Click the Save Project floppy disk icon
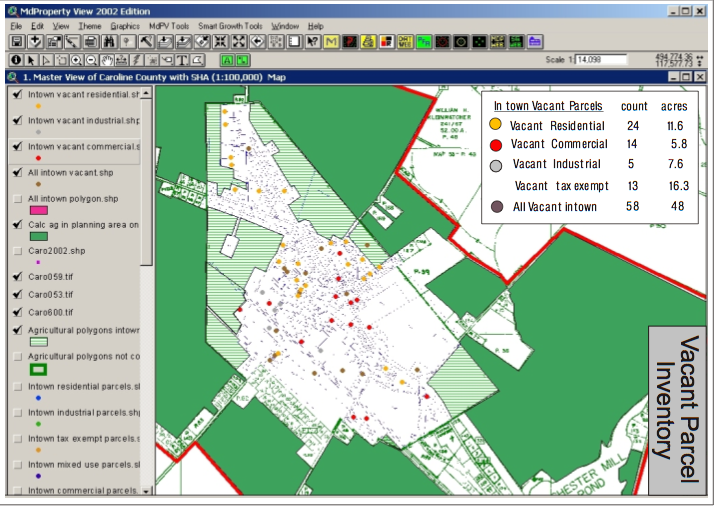The image size is (714, 507). pos(17,42)
